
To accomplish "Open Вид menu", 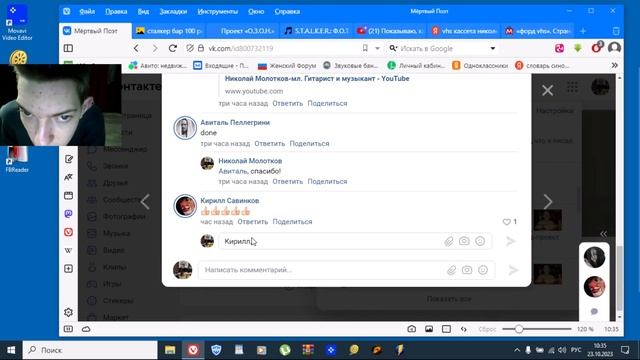I will pyautogui.click(x=143, y=11).
